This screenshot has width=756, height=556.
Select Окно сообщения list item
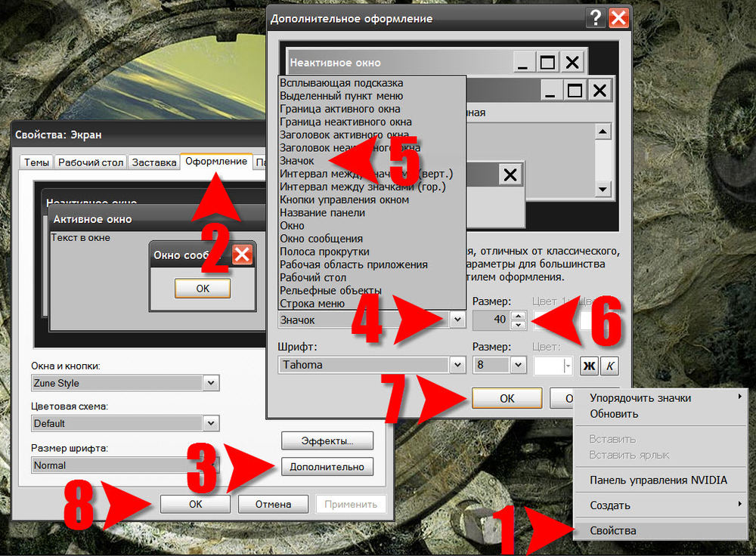click(x=372, y=239)
